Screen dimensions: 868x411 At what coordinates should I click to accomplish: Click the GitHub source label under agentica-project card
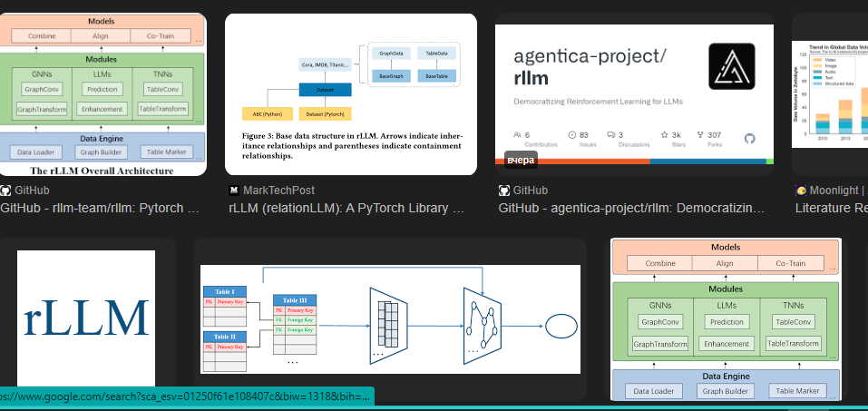pyautogui.click(x=531, y=191)
